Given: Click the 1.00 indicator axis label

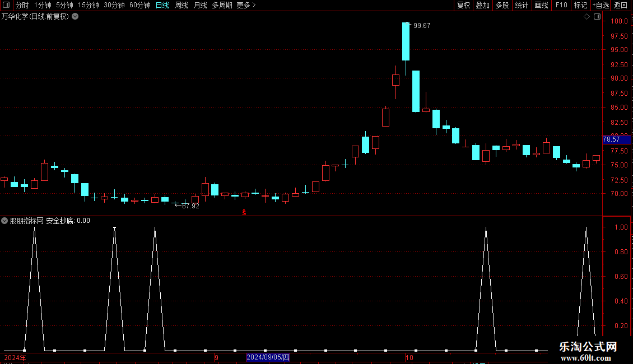Looking at the screenshot, I should click(621, 227).
